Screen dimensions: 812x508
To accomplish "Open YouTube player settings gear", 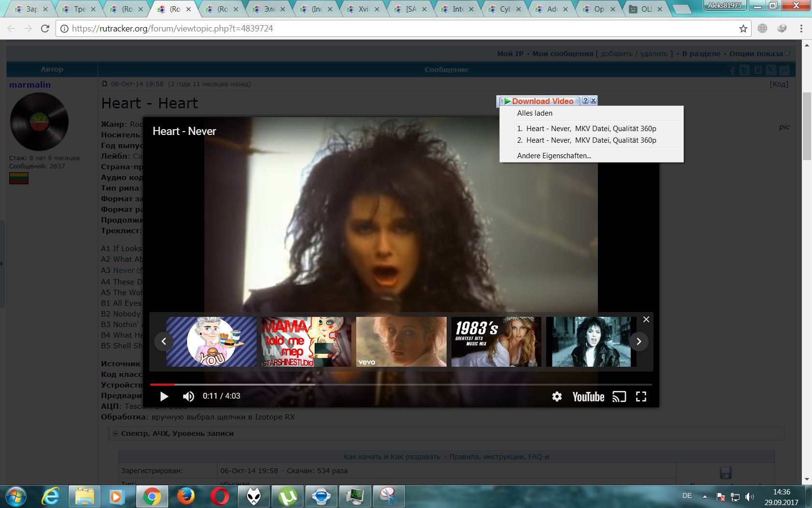I will point(557,397).
